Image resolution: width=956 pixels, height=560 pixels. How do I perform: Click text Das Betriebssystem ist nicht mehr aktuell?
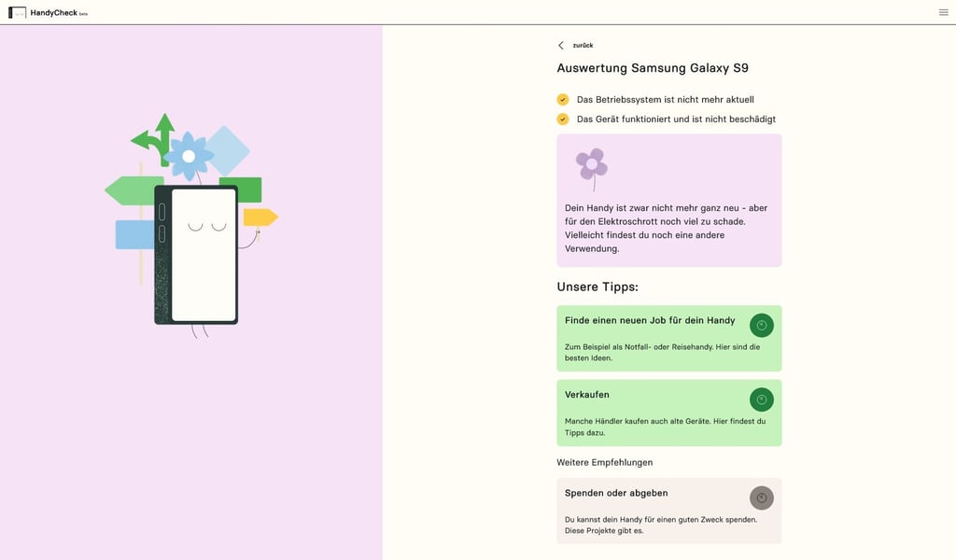click(x=665, y=99)
